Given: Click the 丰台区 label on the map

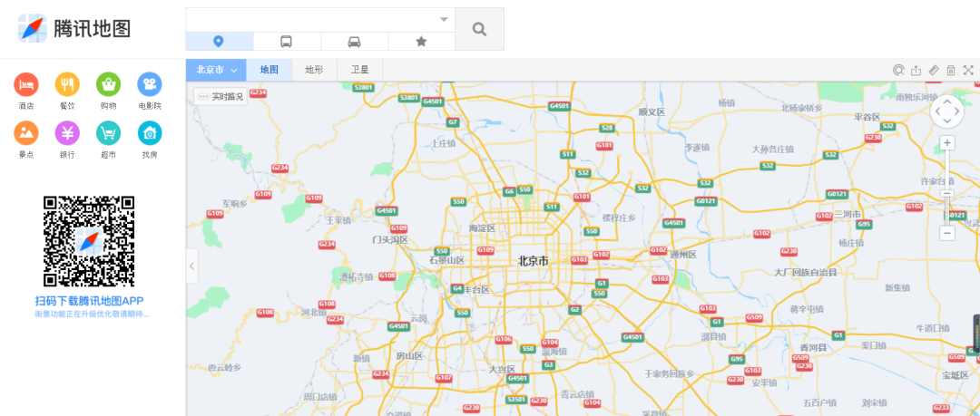Looking at the screenshot, I should point(476,290).
